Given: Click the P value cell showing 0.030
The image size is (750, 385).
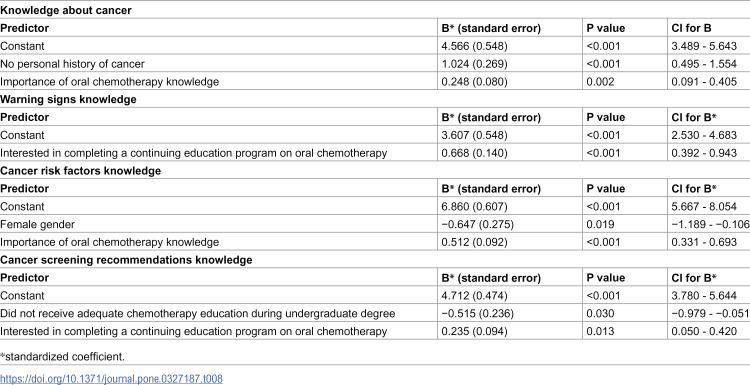Looking at the screenshot, I should click(x=600, y=313).
